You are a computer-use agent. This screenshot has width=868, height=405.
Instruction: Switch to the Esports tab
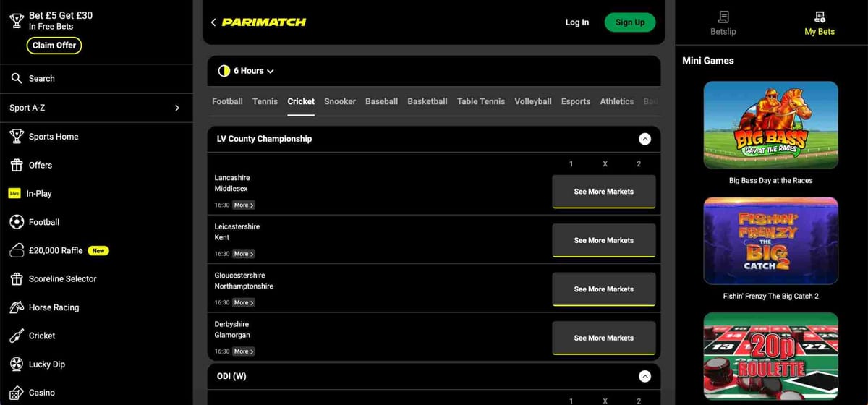(576, 101)
